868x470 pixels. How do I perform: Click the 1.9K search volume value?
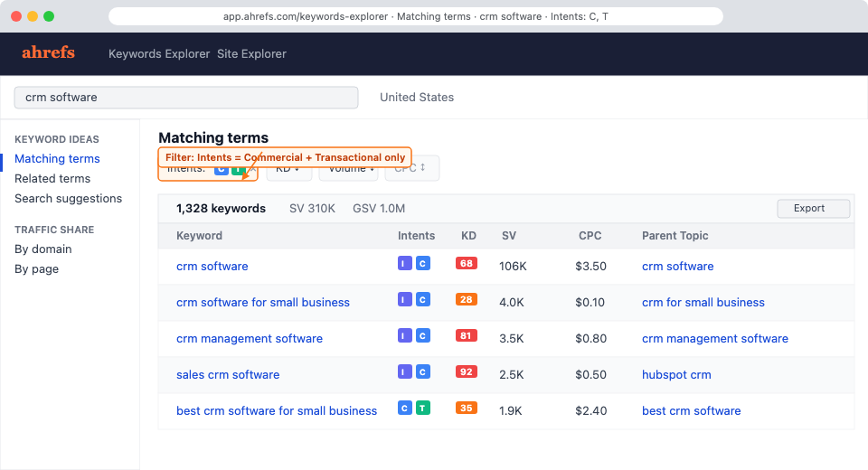510,410
